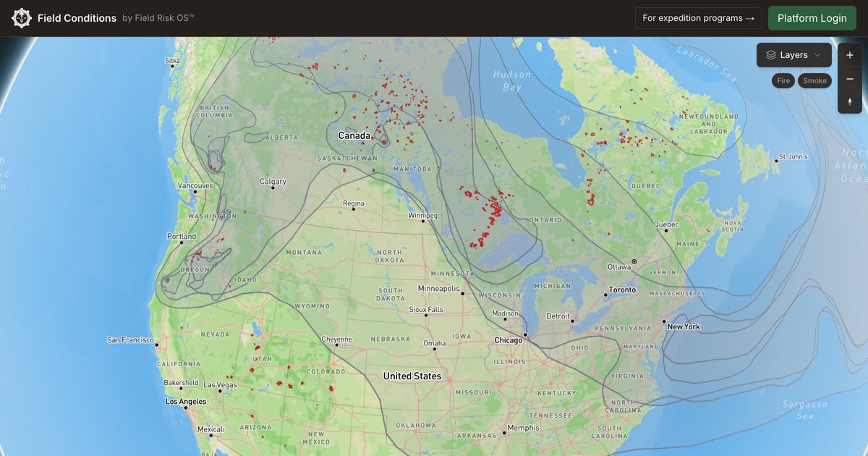Screen dimensions: 868x456
Task: Click the North Dakota state label
Action: 389,256
